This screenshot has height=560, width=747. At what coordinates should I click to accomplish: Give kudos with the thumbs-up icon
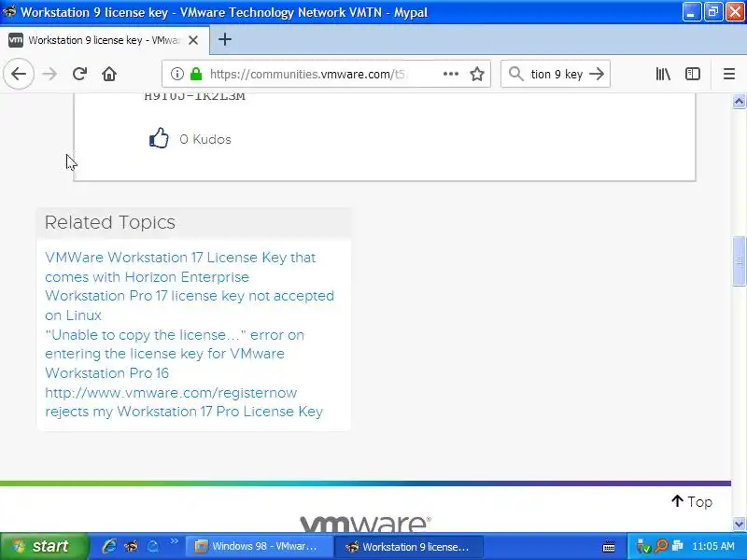point(159,138)
